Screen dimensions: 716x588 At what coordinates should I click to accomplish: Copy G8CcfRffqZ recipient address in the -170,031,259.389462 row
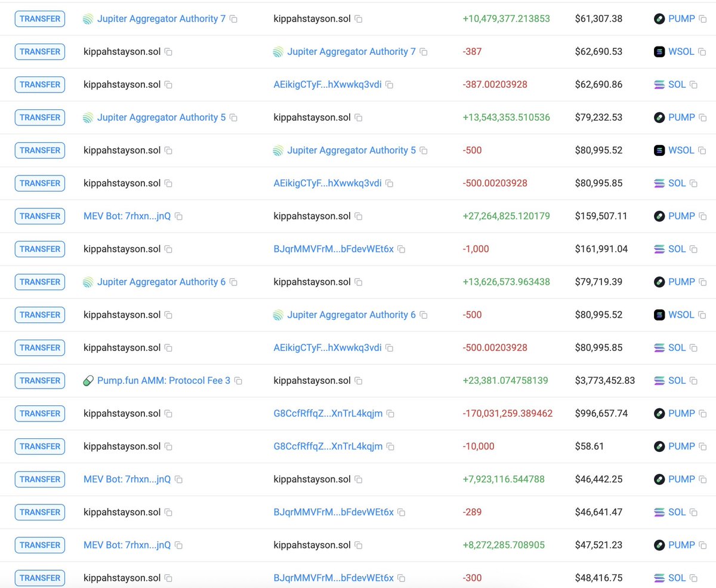[390, 413]
